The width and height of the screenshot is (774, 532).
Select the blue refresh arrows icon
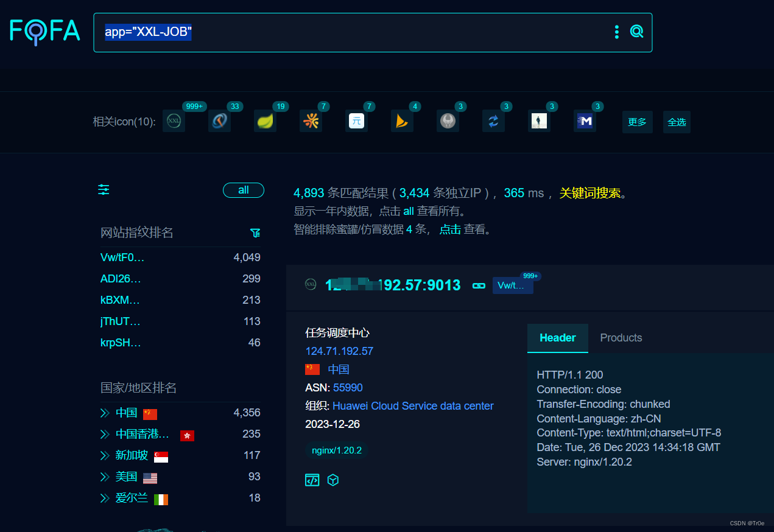coord(493,121)
